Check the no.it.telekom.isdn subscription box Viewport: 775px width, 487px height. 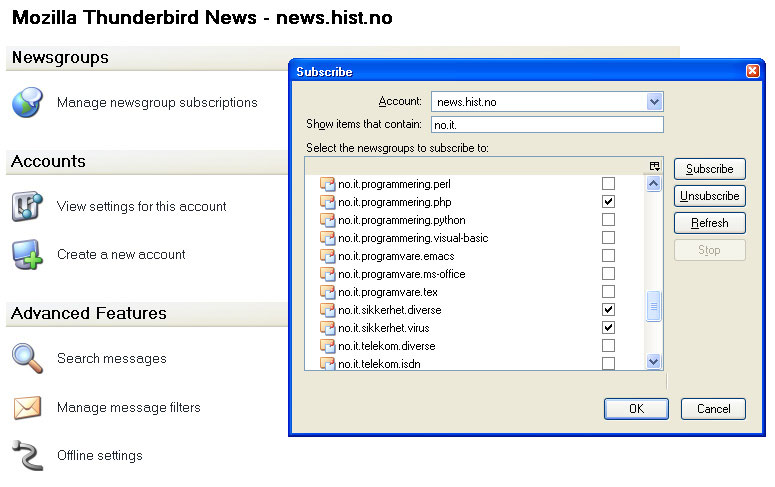tap(608, 363)
